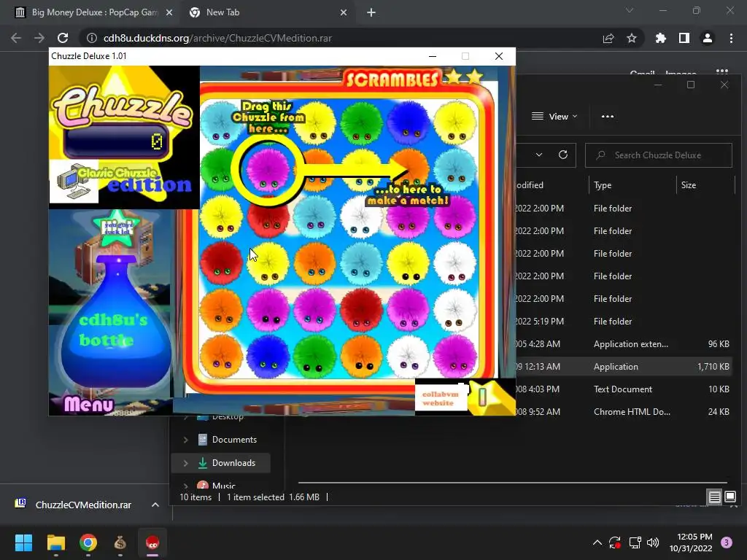Open the Chrome tab search chevron
Viewport: 747px width, 560px height.
(x=630, y=10)
